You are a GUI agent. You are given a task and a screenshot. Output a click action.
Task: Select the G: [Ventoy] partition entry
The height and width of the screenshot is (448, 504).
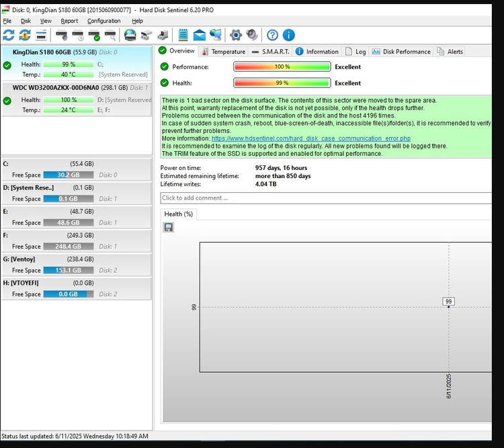77,264
